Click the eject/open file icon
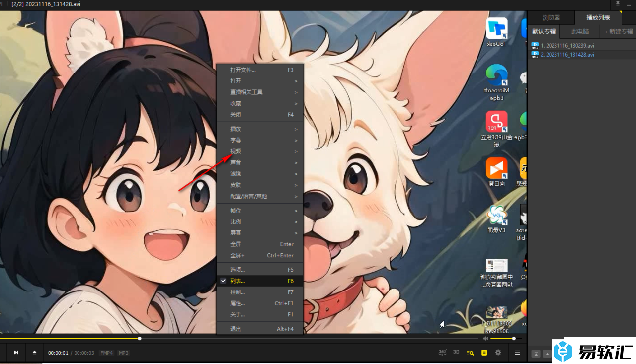This screenshot has width=636, height=364. point(35,353)
